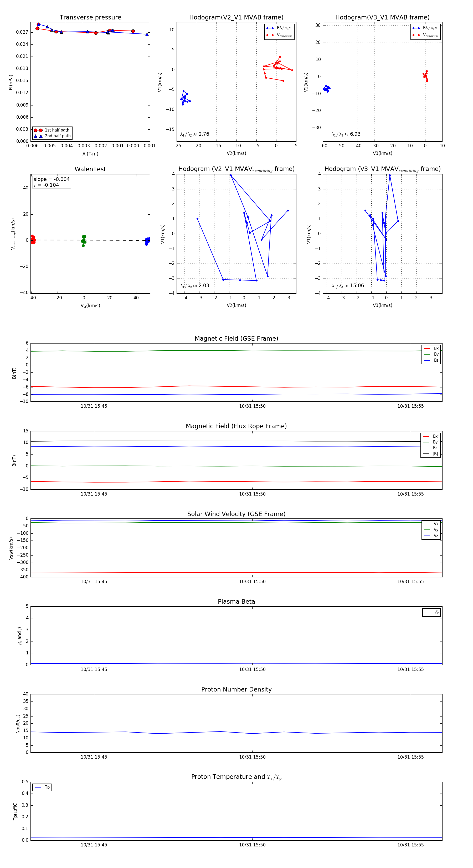This screenshot has width=473, height=868.
Task: Click the red data cluster in WalenTest plot
Action: [x=33, y=240]
